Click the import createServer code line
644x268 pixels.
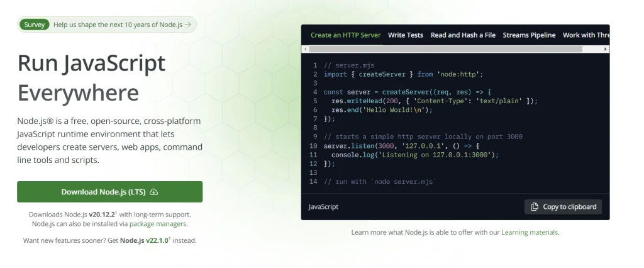point(403,74)
